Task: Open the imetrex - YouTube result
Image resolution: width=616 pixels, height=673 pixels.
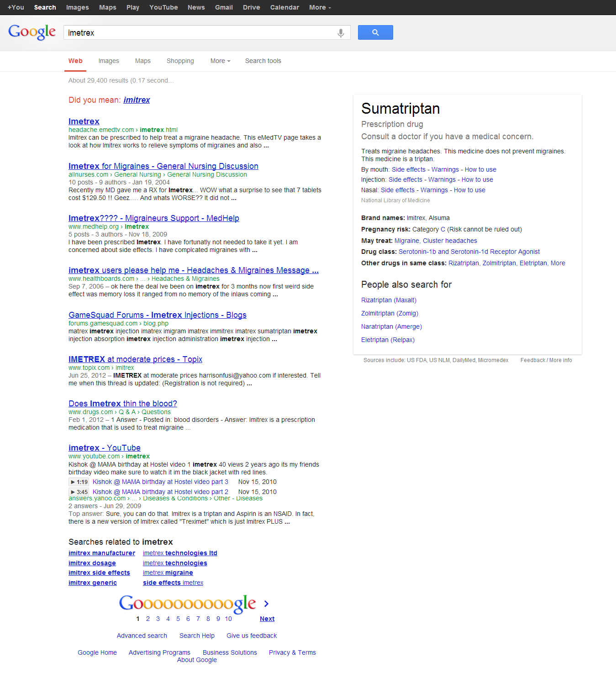Action: tap(105, 448)
